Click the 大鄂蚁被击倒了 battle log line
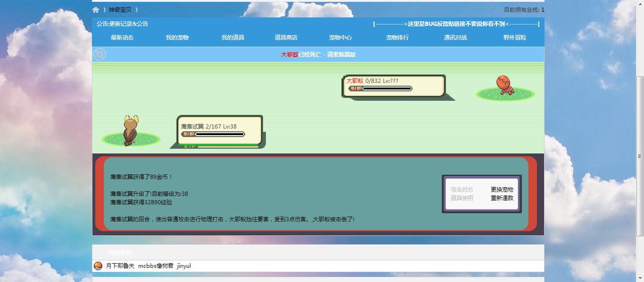The image size is (644, 282). click(232, 219)
